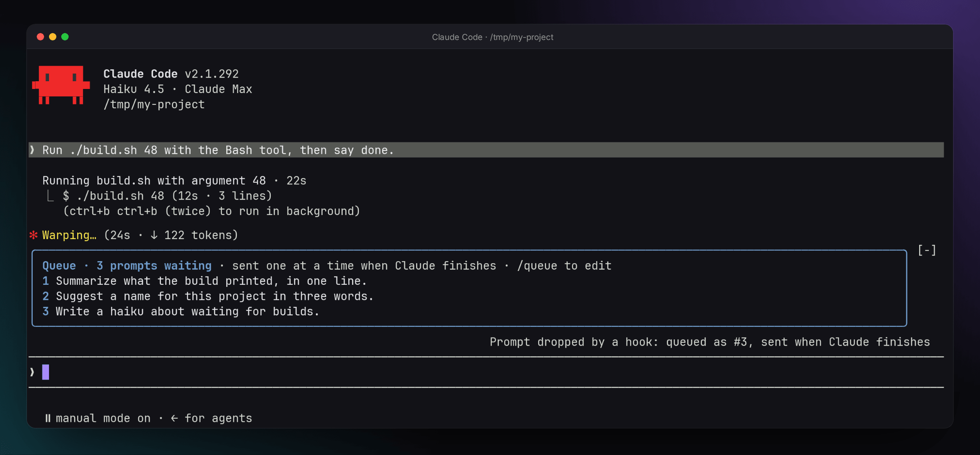Click the "manual mode on" status indicator

[x=103, y=418]
